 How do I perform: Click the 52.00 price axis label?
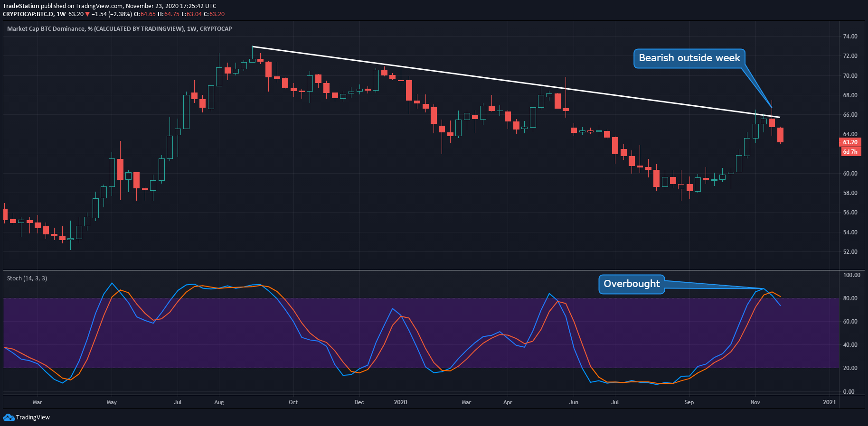pos(850,252)
